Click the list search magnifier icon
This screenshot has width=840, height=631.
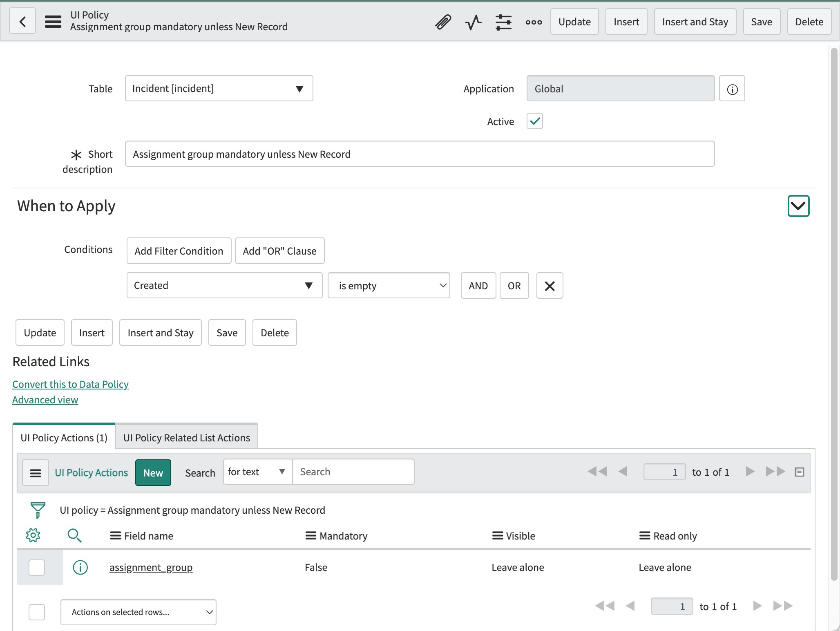click(75, 535)
